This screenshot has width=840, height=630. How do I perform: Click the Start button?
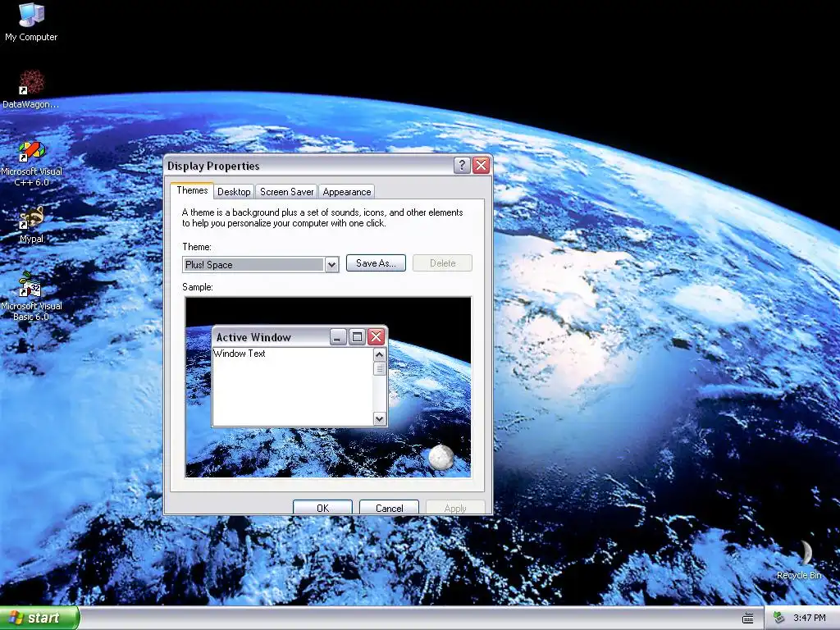39,618
